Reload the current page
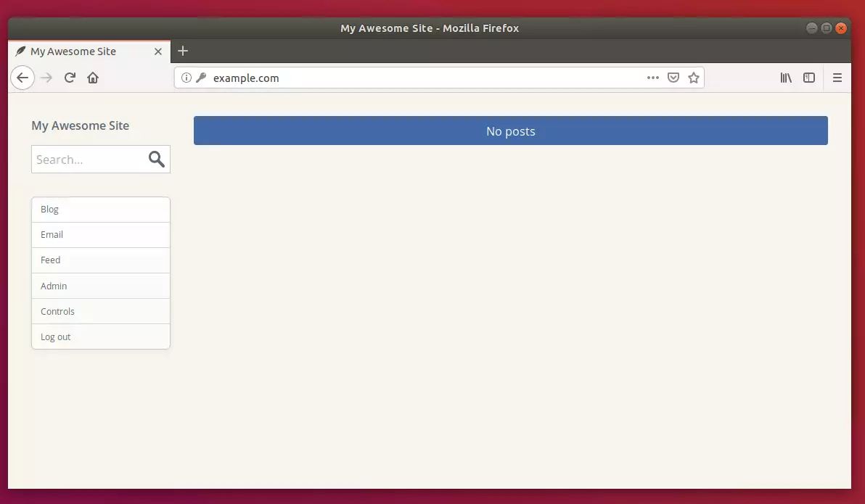 (70, 78)
